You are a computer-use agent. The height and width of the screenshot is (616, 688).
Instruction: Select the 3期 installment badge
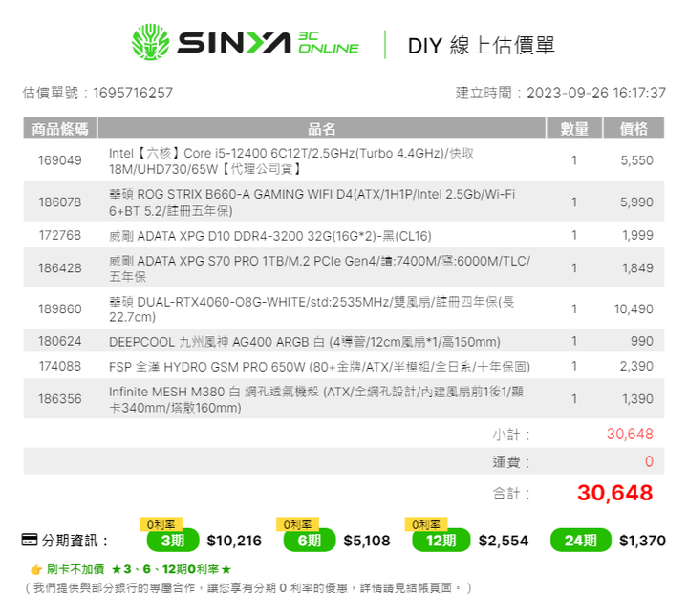pyautogui.click(x=173, y=541)
